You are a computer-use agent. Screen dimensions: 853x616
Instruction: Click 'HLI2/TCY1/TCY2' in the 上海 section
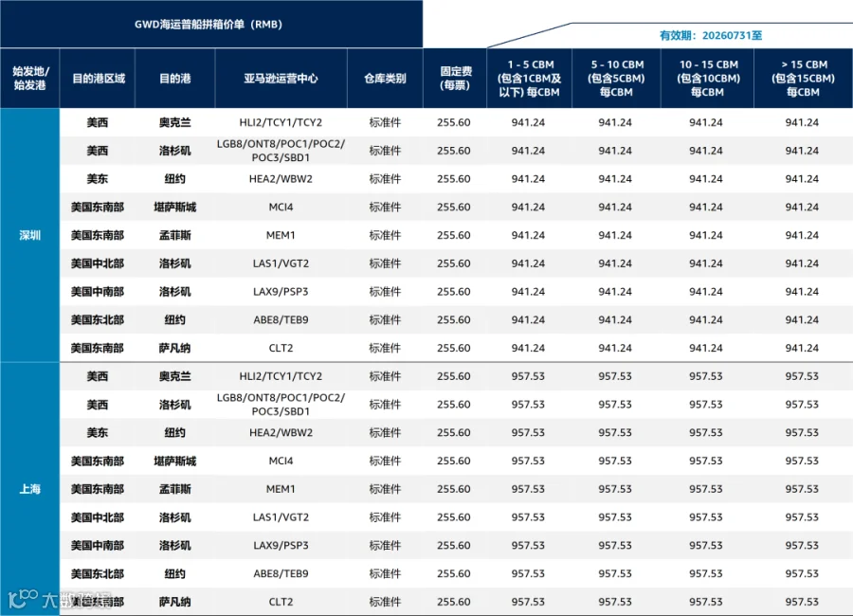click(281, 376)
